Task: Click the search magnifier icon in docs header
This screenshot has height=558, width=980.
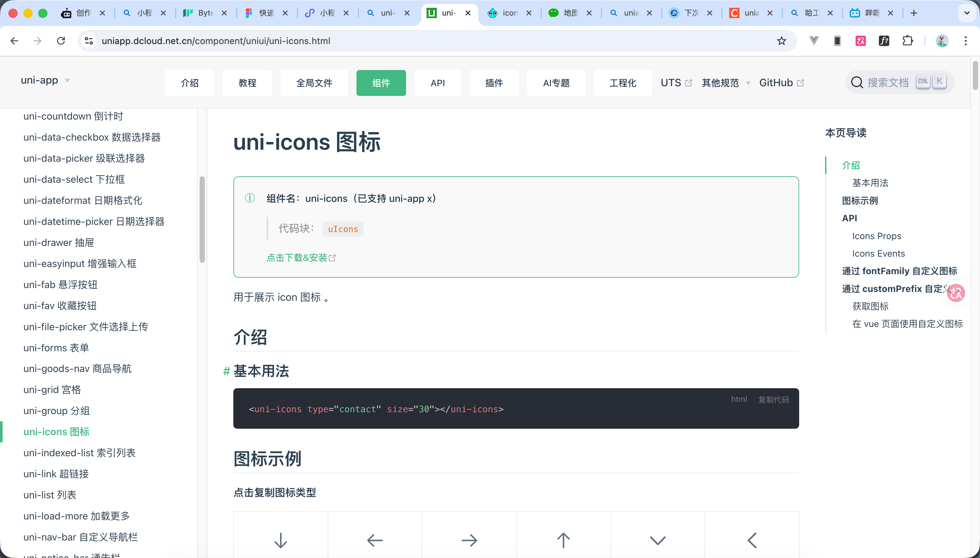Action: click(856, 82)
